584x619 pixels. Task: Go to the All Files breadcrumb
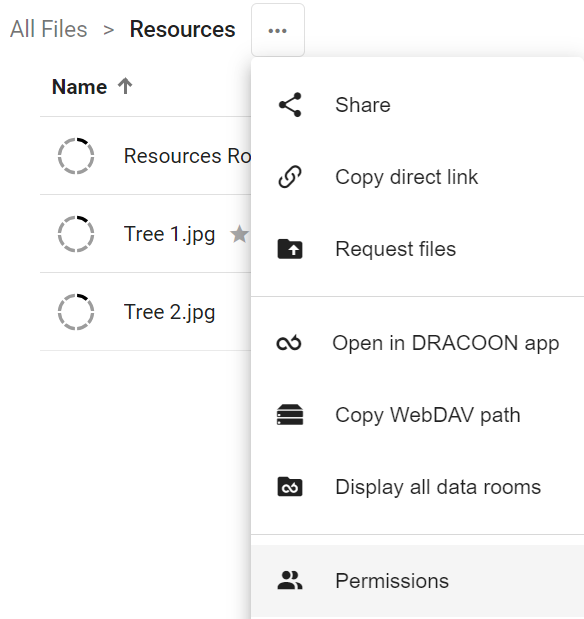point(49,29)
